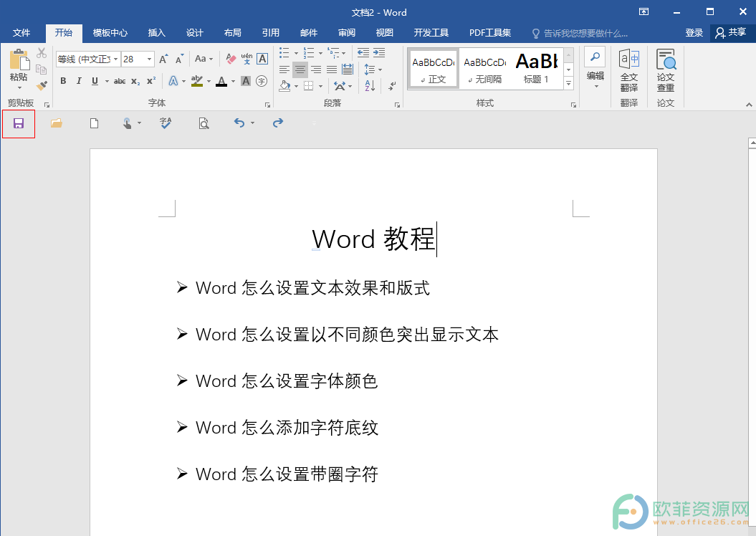756x536 pixels.
Task: Open the 论文查重 paper check icon
Action: point(666,71)
